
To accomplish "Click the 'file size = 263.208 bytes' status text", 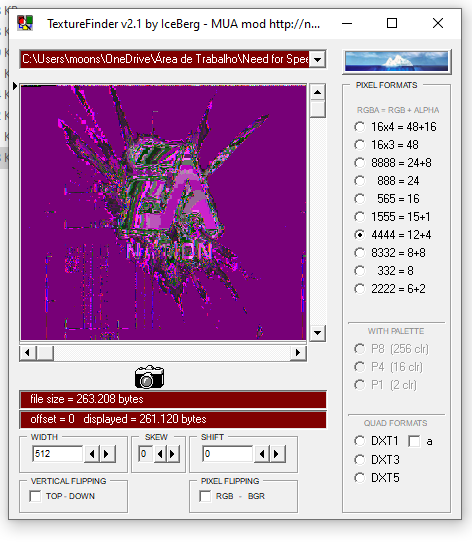I will tap(87, 399).
